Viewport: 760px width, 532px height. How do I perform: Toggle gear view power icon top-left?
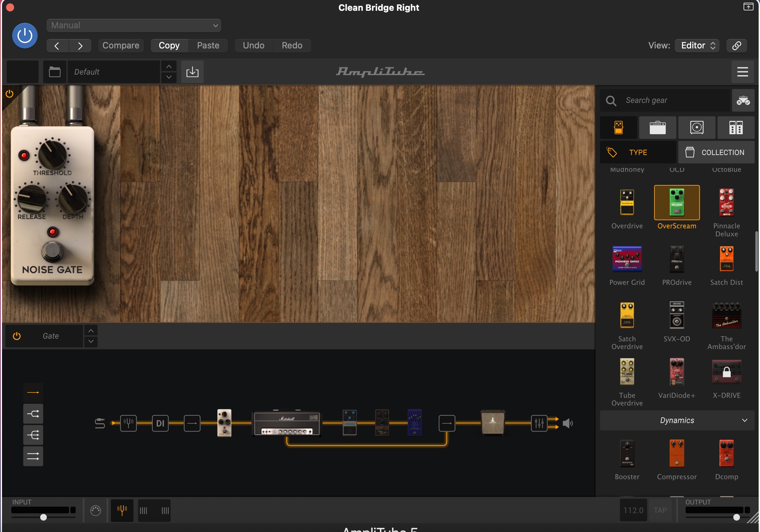coord(9,94)
